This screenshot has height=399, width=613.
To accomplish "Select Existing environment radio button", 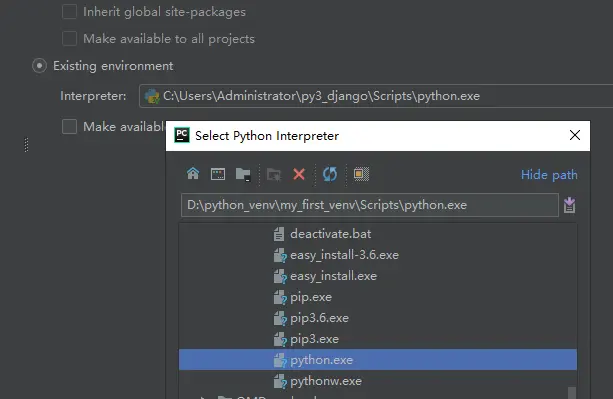I will (x=39, y=66).
